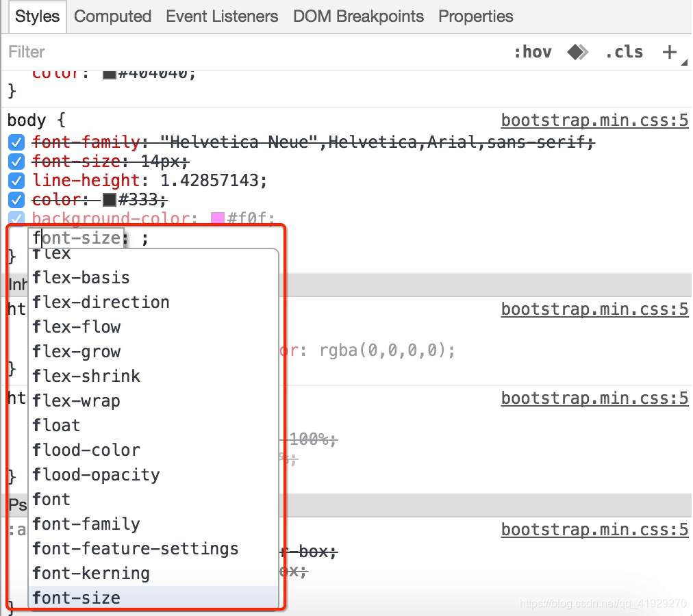
Task: Open the #404040 color swatch
Action: pyautogui.click(x=109, y=74)
